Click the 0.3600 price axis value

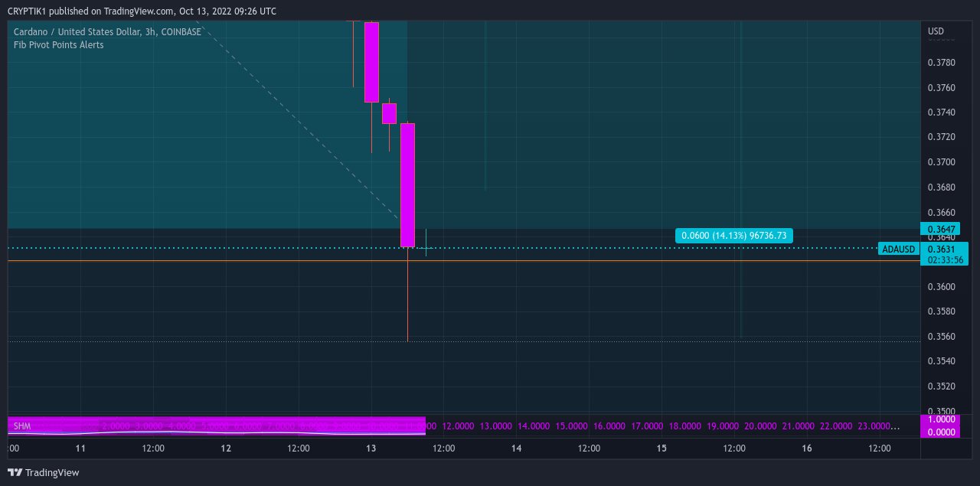941,287
